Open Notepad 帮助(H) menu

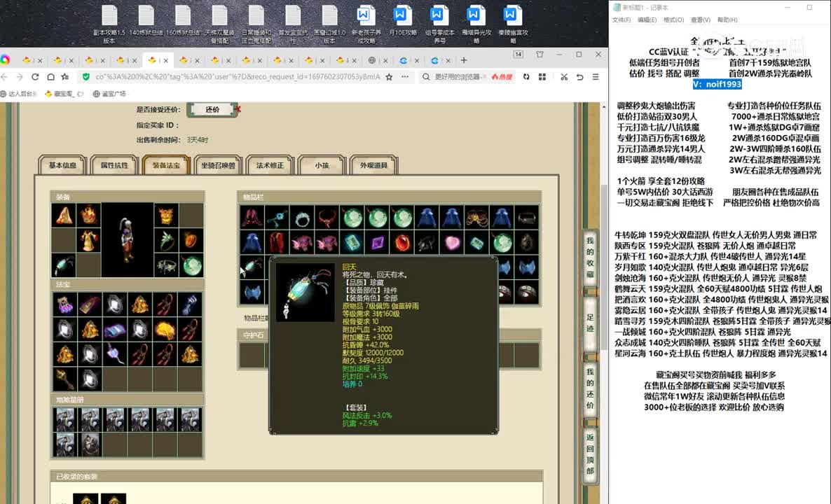coord(727,20)
